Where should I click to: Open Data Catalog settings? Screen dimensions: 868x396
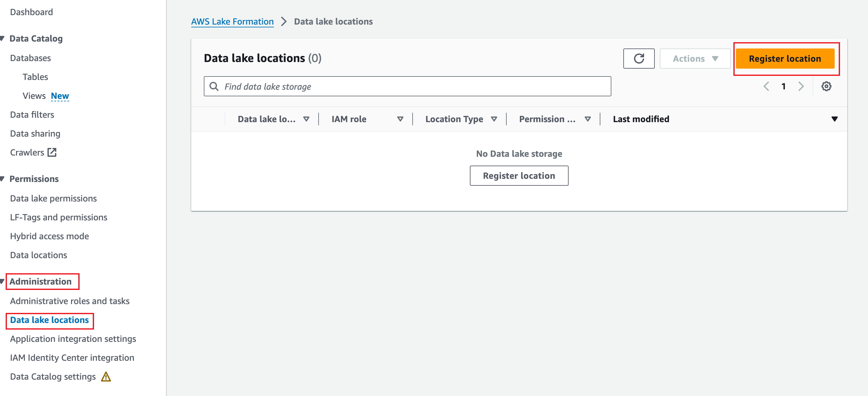pyautogui.click(x=53, y=376)
